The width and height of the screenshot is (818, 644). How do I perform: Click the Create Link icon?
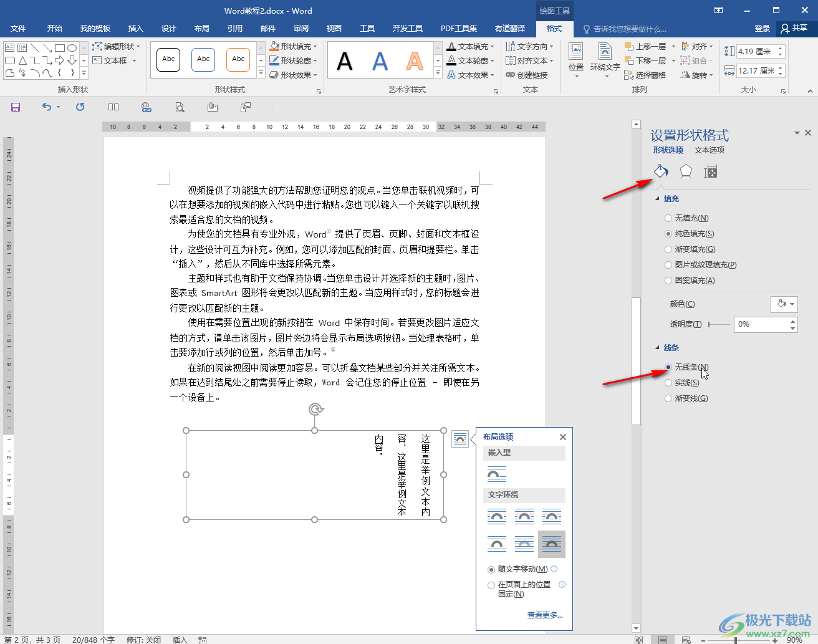click(x=527, y=75)
